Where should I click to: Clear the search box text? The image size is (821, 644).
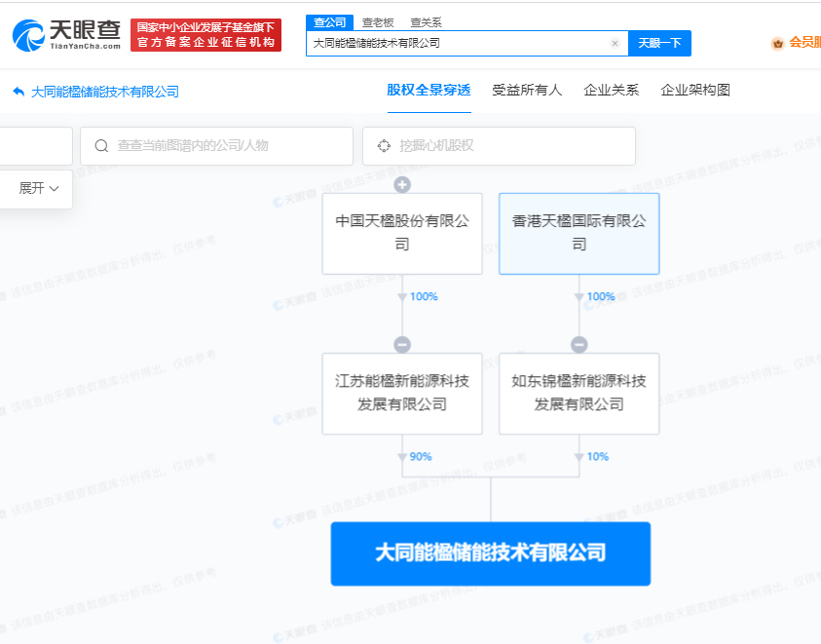(615, 43)
